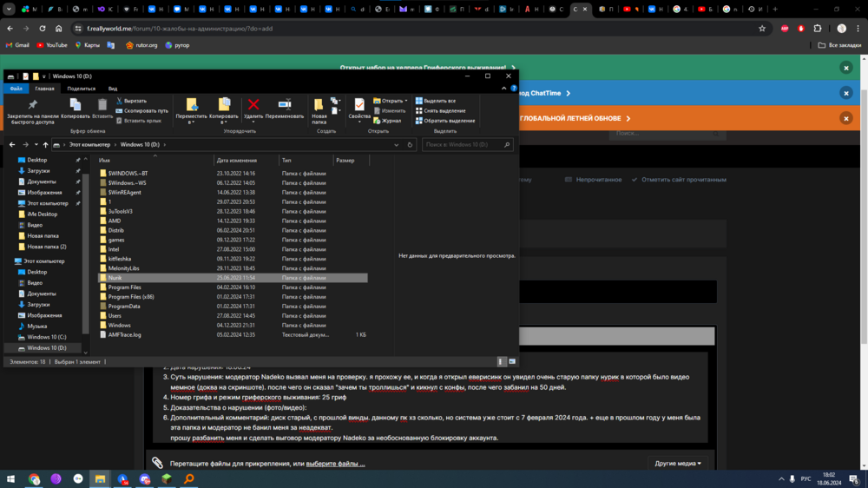
Task: Switch to 'Поделиться' ribbon tab
Action: pyautogui.click(x=82, y=89)
